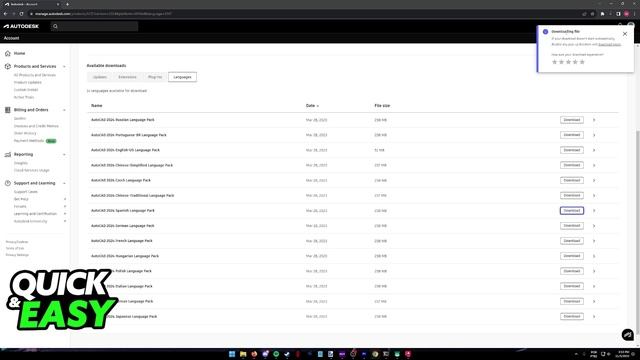Image resolution: width=640 pixels, height=360 pixels.
Task: Open Product Updates in sidebar
Action: (27, 82)
